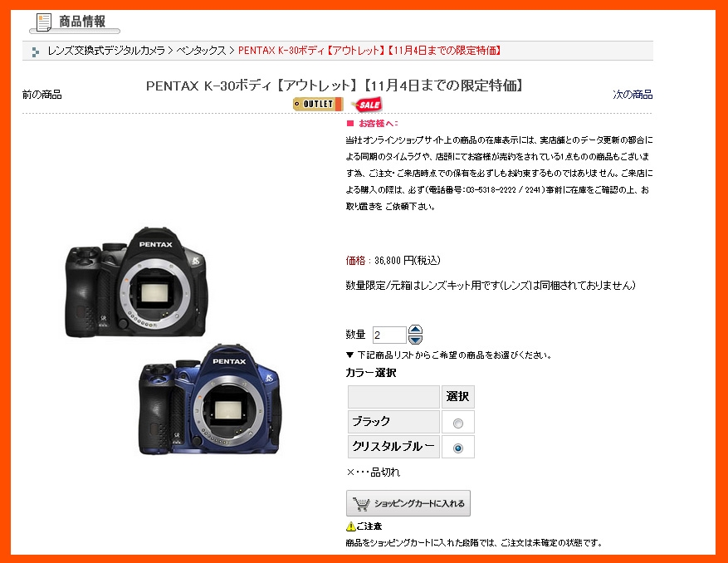Viewport: 728px width, 563px height.
Task: Select the ブラック color radio button
Action: coord(457,423)
